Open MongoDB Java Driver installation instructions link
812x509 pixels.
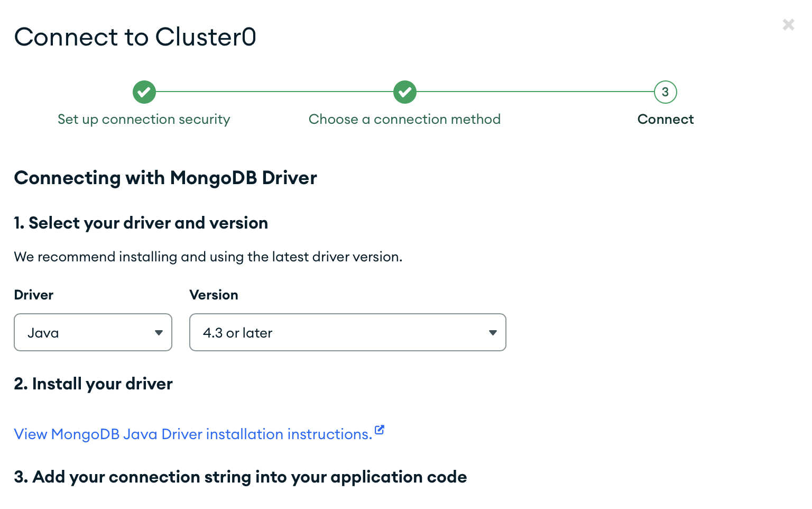point(193,434)
